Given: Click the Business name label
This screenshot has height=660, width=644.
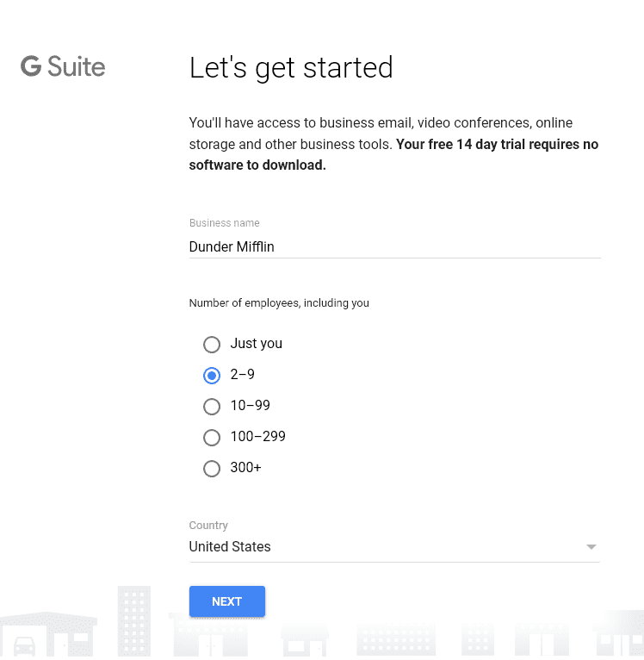Looking at the screenshot, I should pos(224,222).
